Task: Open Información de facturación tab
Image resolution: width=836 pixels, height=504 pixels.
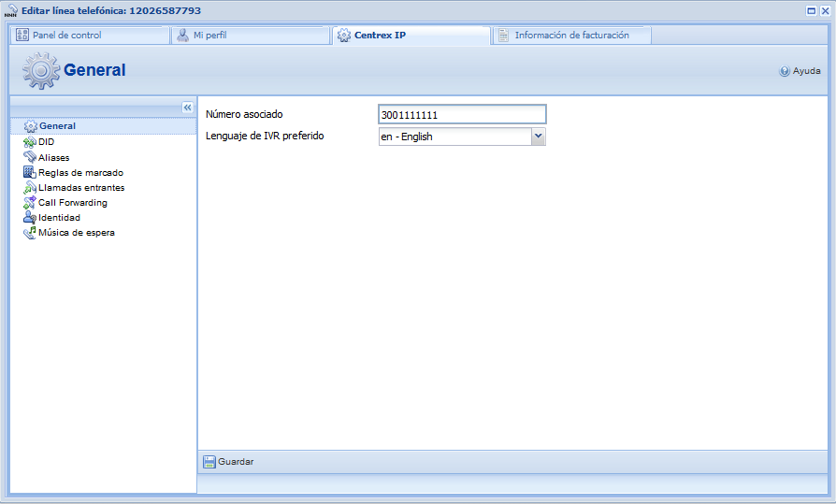Action: point(572,36)
